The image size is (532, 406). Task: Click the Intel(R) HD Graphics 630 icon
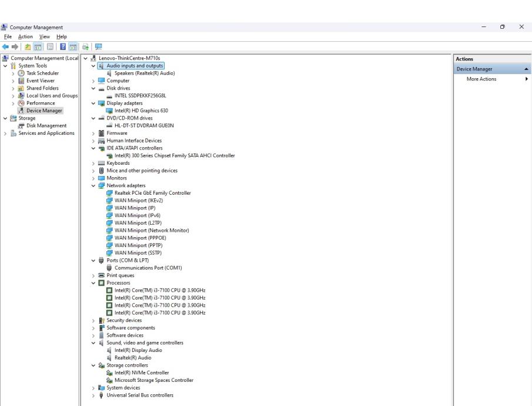point(109,111)
